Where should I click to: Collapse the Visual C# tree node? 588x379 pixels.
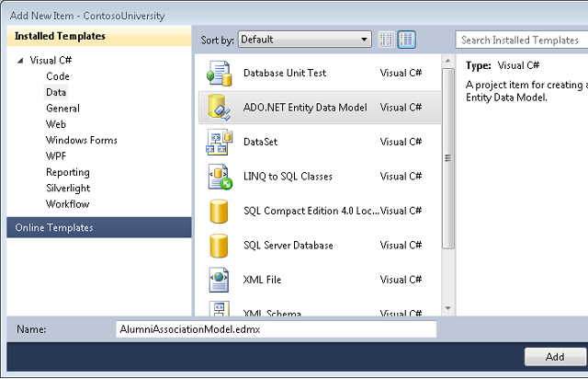[x=20, y=61]
